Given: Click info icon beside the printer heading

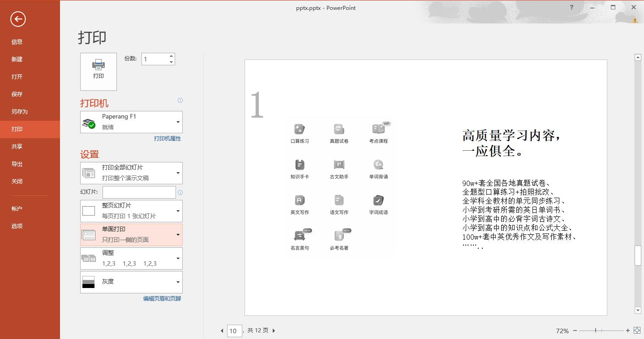Looking at the screenshot, I should (x=180, y=101).
